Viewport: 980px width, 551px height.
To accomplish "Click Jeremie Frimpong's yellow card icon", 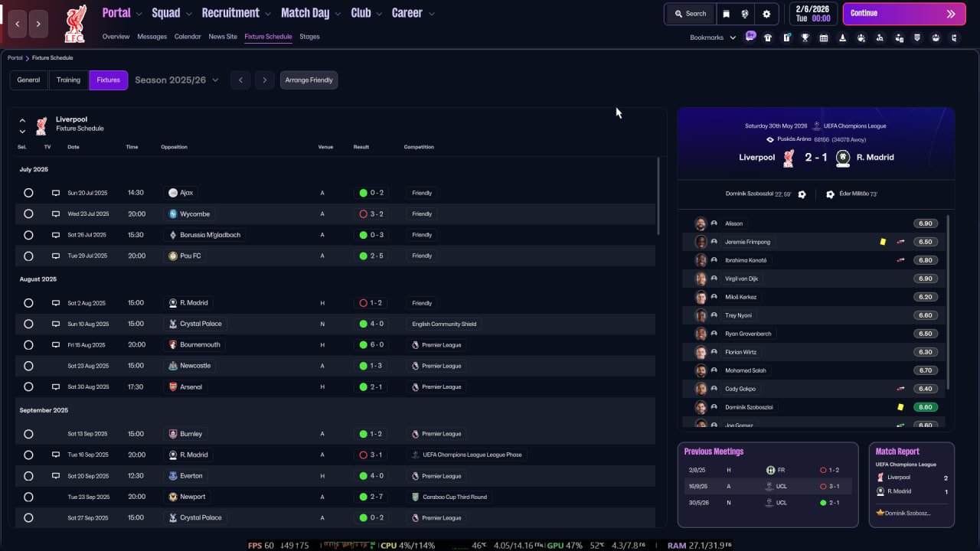I will [x=883, y=242].
